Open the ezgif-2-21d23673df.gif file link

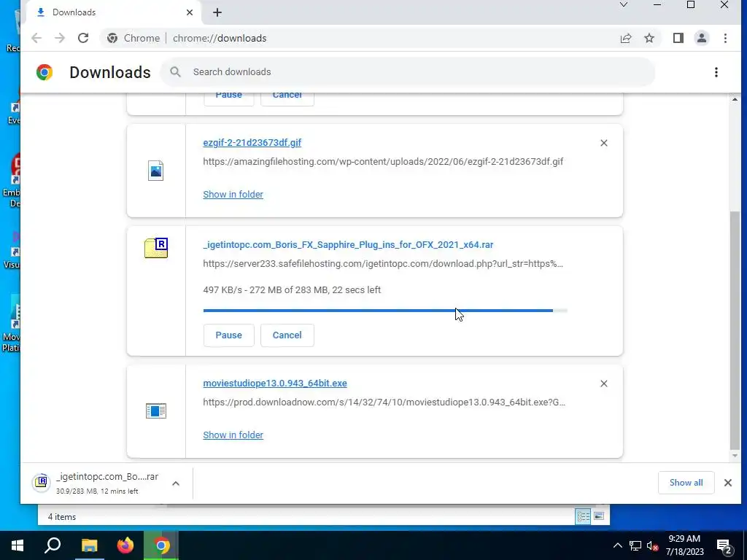[x=252, y=142]
